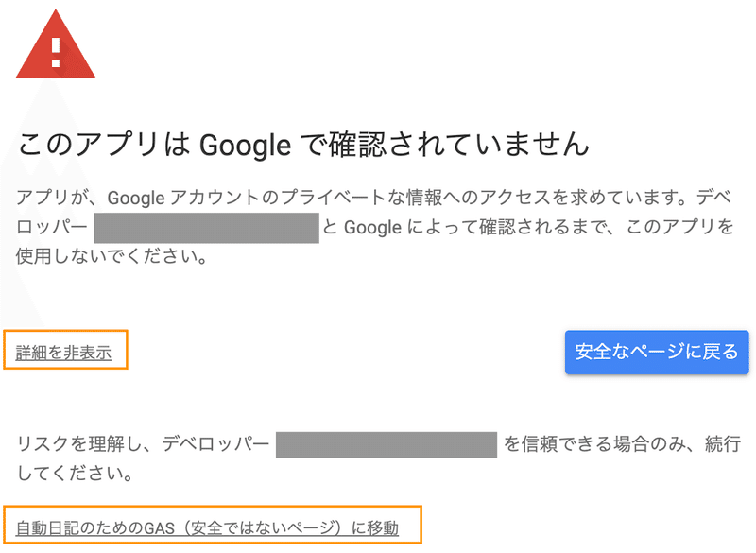This screenshot has height=553, width=756.
Task: Click the red warning triangle icon
Action: pos(56,45)
